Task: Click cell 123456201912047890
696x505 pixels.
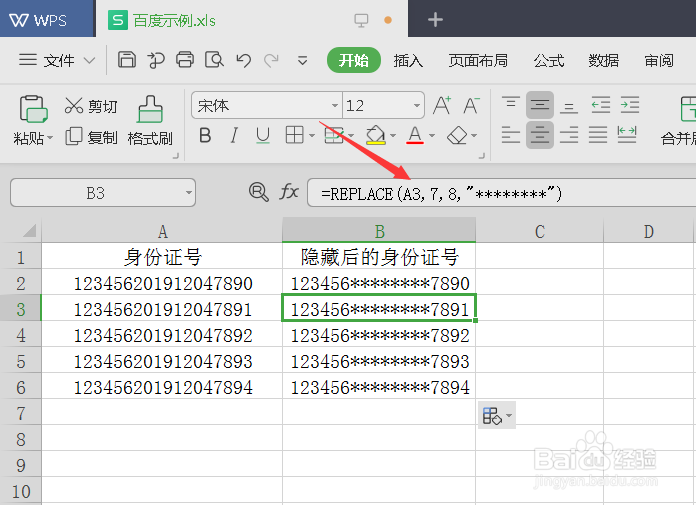Action: 162,283
